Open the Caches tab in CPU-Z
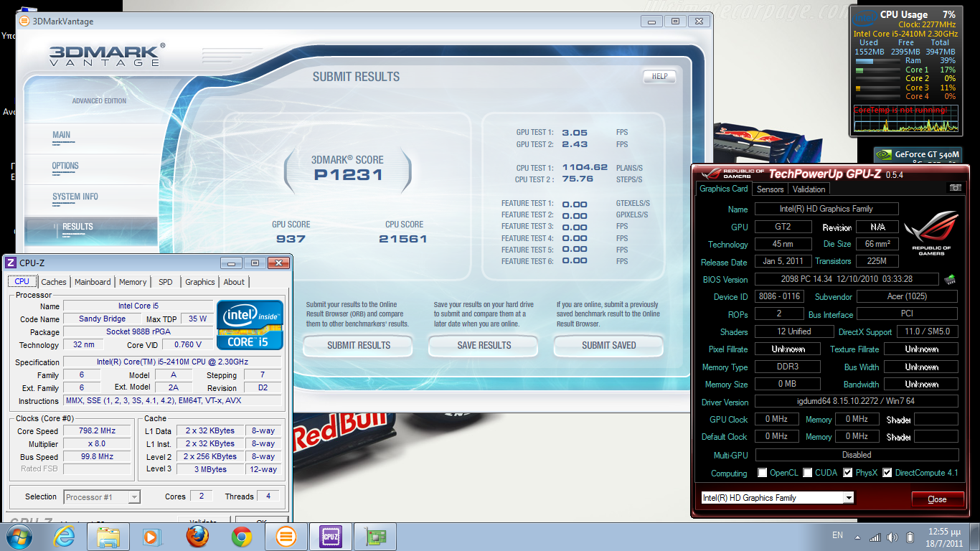Viewport: 980px width, 551px height. (54, 282)
